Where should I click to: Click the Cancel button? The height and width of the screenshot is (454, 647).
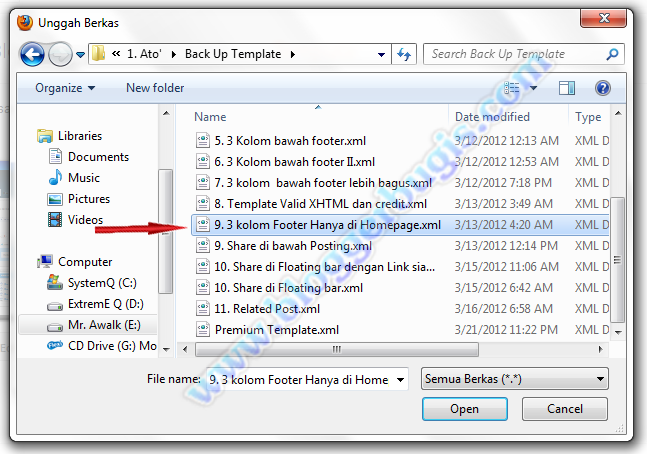(x=564, y=409)
